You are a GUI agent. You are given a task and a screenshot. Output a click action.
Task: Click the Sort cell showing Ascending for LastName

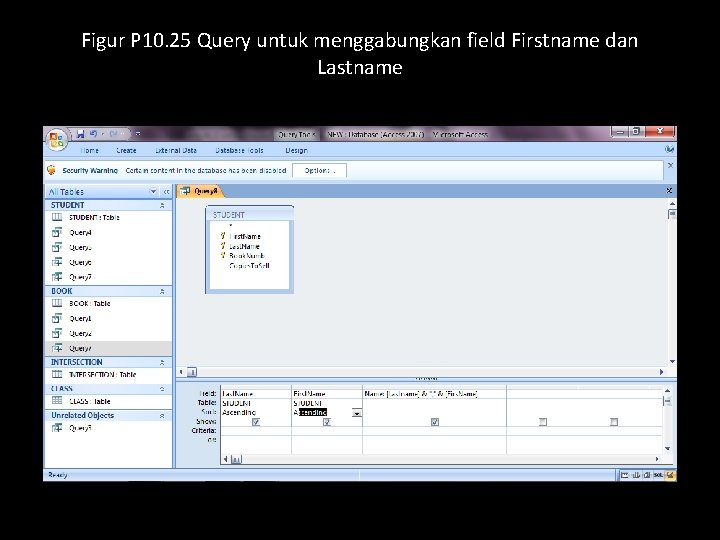pos(256,412)
